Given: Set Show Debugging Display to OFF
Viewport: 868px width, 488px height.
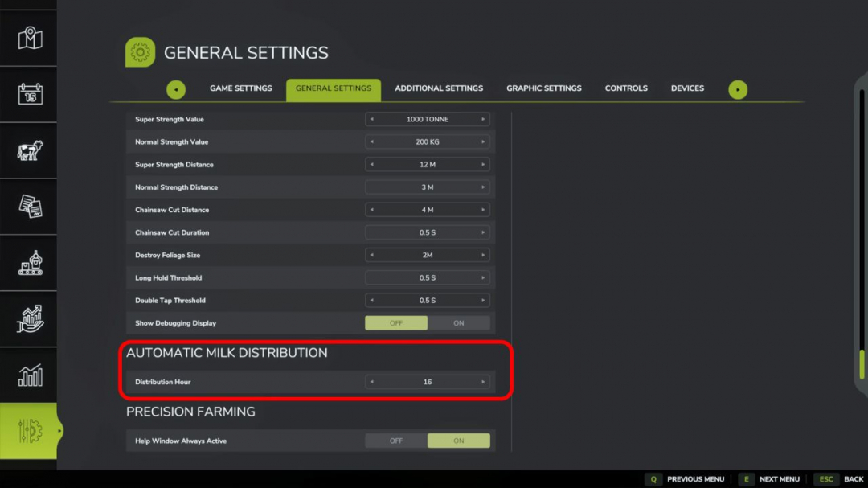Looking at the screenshot, I should click(395, 322).
